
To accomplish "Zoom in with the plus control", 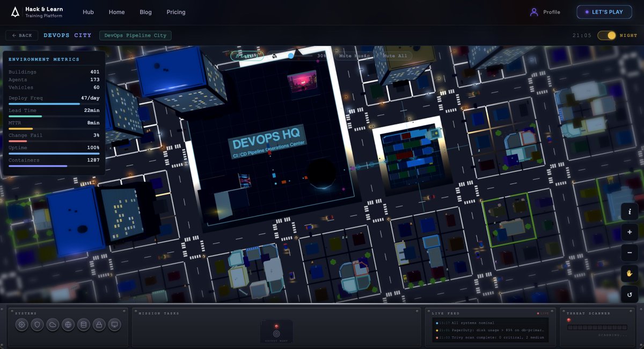I will click(630, 232).
